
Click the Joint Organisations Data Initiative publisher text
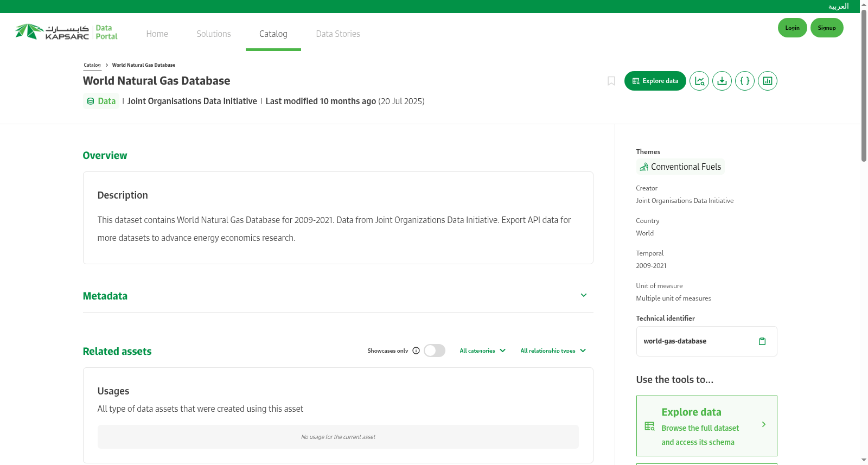192,101
